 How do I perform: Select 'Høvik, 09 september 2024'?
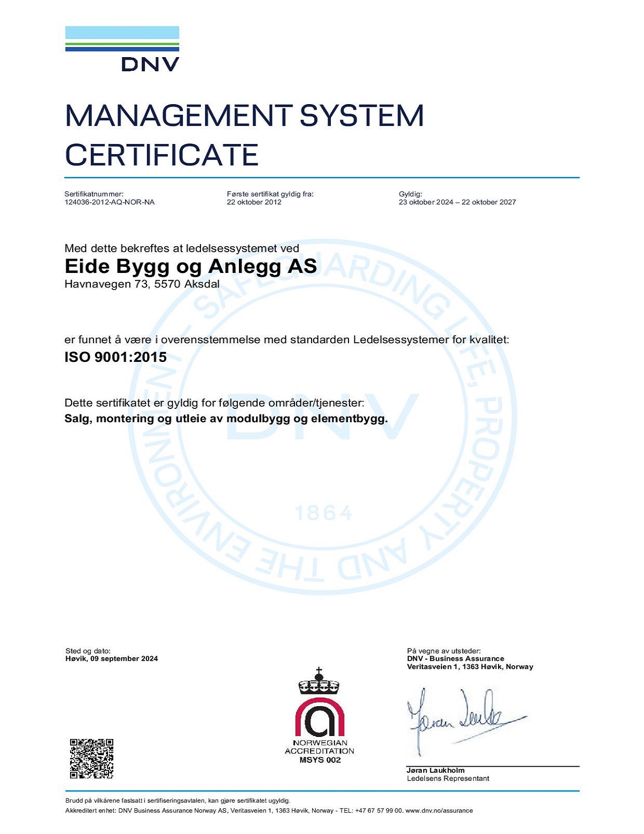click(x=112, y=659)
